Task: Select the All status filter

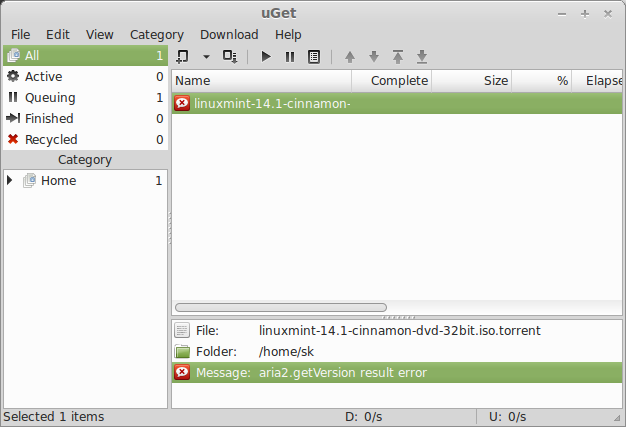Action: tap(85, 55)
